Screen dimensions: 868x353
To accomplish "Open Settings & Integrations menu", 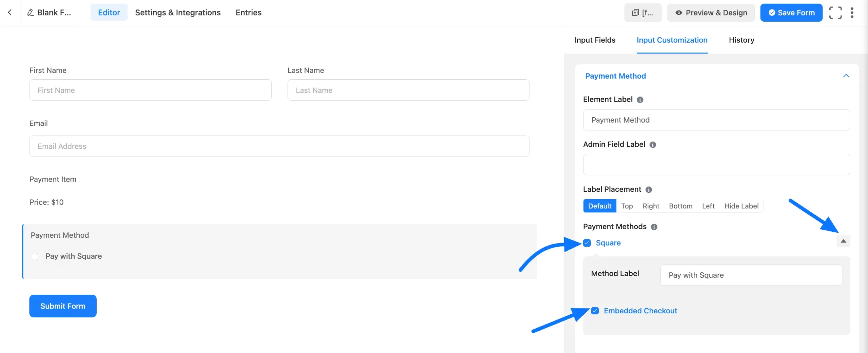I will pyautogui.click(x=178, y=13).
